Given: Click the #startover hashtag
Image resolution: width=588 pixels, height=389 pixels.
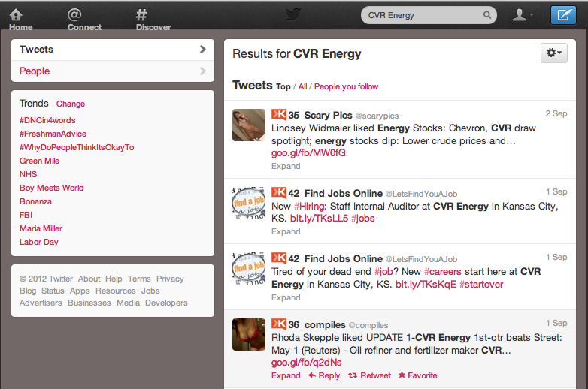Looking at the screenshot, I should point(481,285).
